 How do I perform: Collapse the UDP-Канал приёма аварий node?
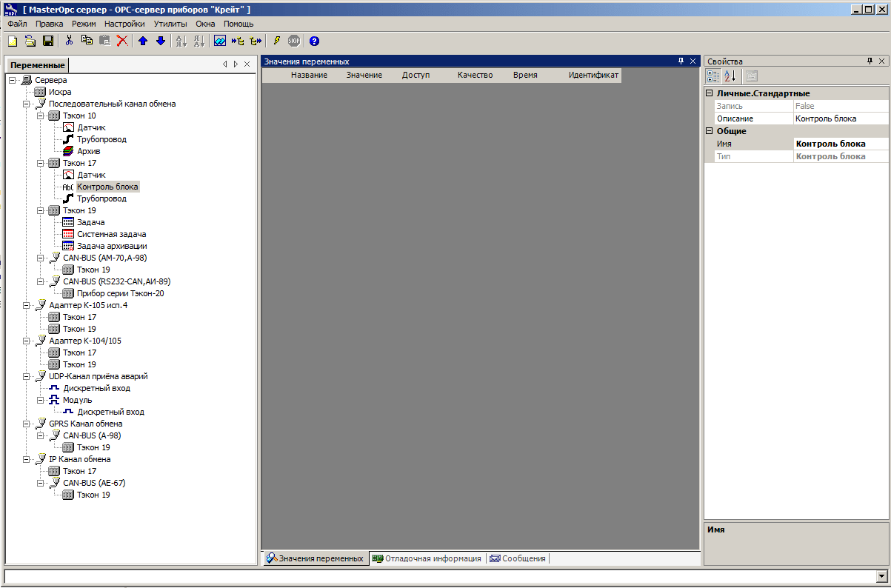coord(27,377)
